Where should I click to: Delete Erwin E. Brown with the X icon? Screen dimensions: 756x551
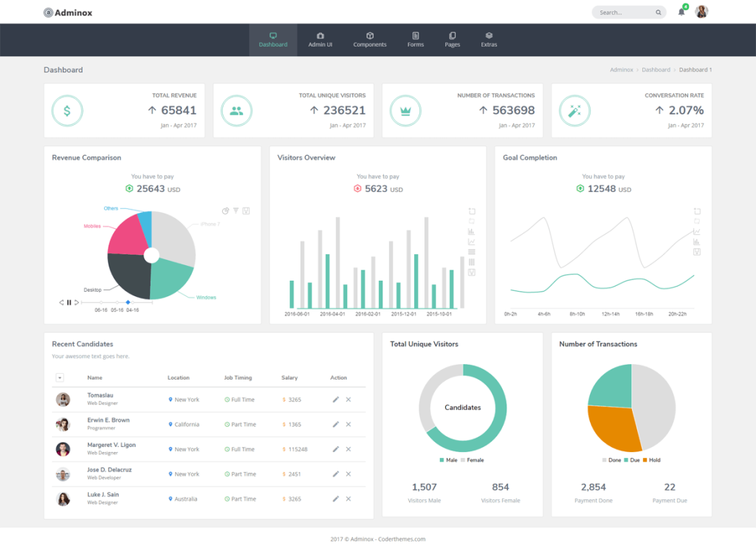346,424
